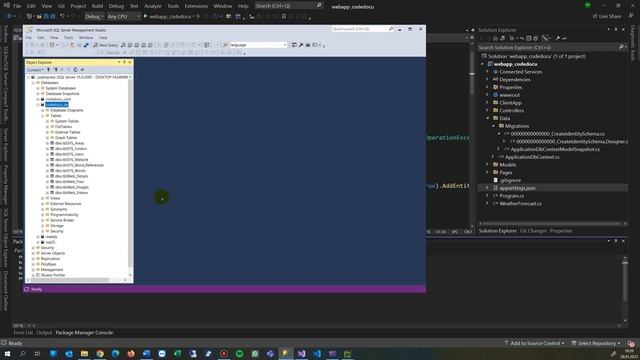Select Connected Services in Solution Explorer
Image resolution: width=640 pixels, height=360 pixels.
[x=521, y=72]
